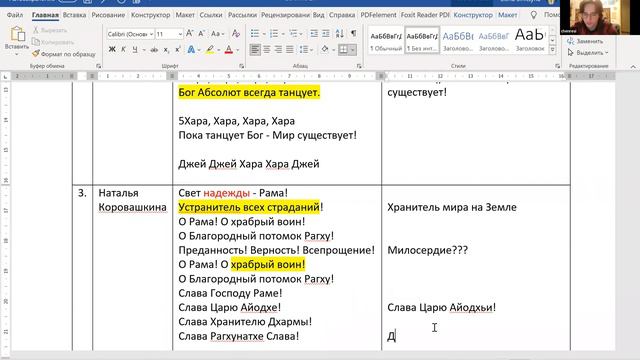Open the Вид tab
640x360 pixels.
tap(318, 15)
